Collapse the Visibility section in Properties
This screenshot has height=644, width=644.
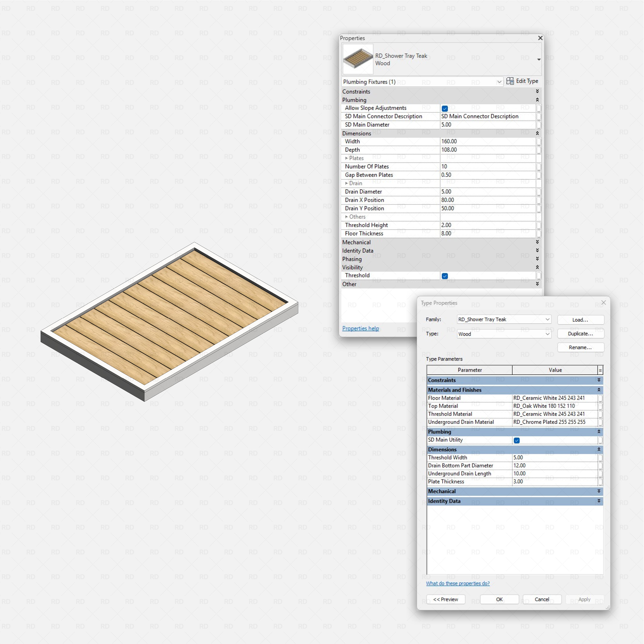point(537,267)
